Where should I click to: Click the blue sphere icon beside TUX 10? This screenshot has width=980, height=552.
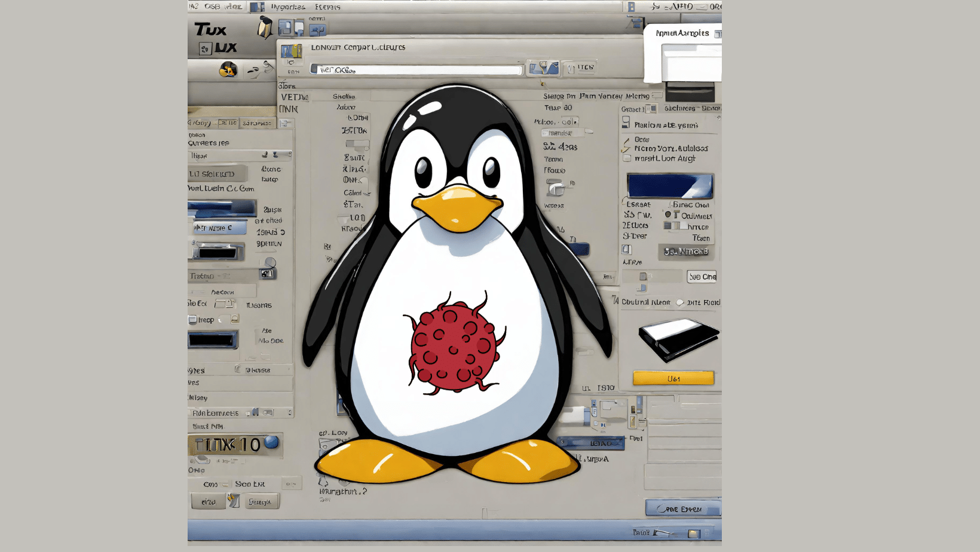[271, 441]
